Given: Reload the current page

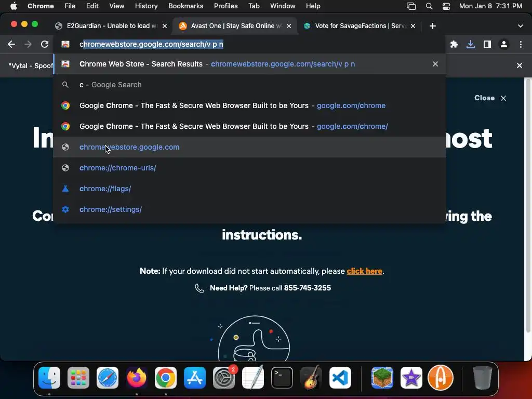Looking at the screenshot, I should click(x=45, y=45).
